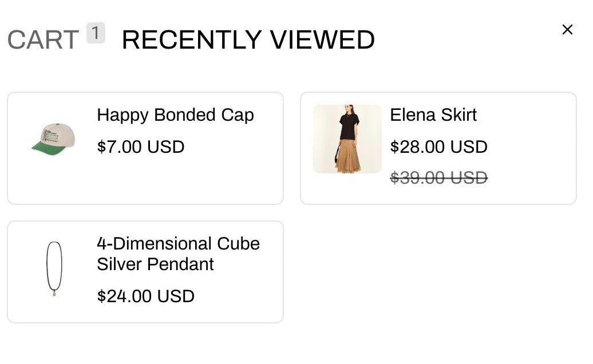Select the $28.00 USD sale price
The height and width of the screenshot is (364, 593).
(x=439, y=147)
